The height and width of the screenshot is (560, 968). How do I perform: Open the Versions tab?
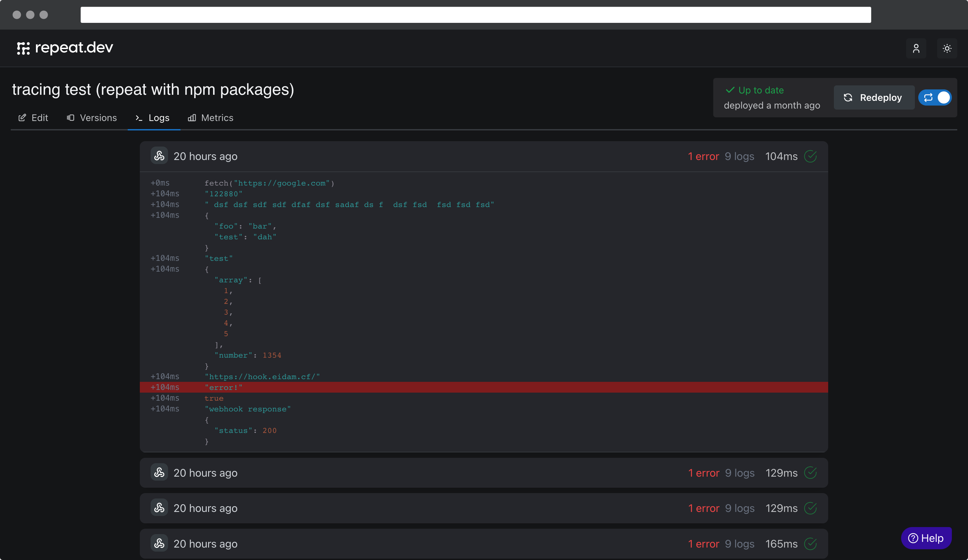click(x=92, y=118)
